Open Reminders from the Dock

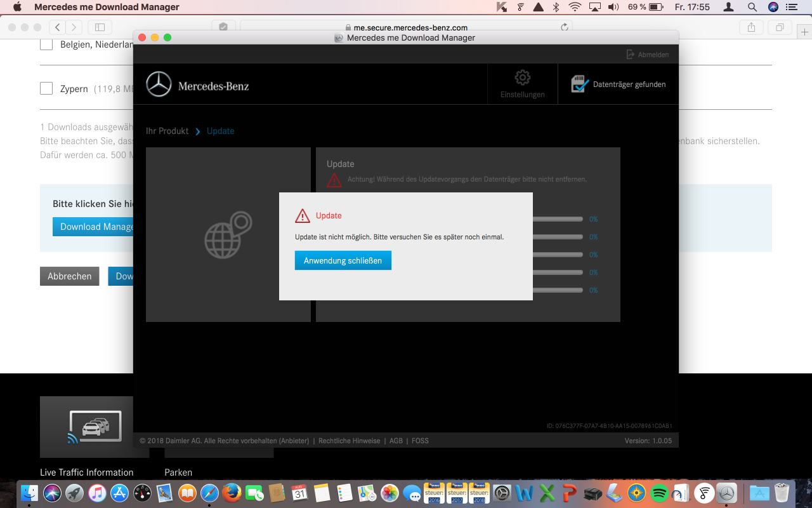coord(344,493)
